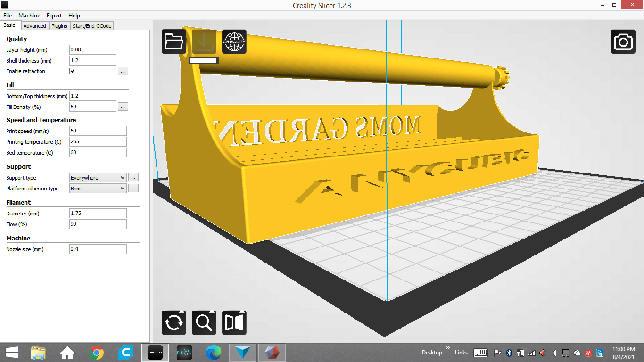Click the Action Center flag tray icon

pyautogui.click(x=497, y=353)
